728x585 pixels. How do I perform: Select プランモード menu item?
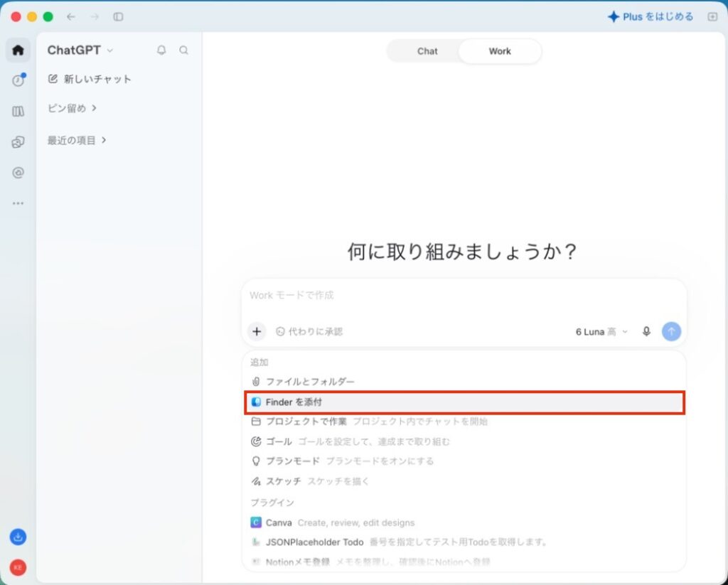click(464, 461)
